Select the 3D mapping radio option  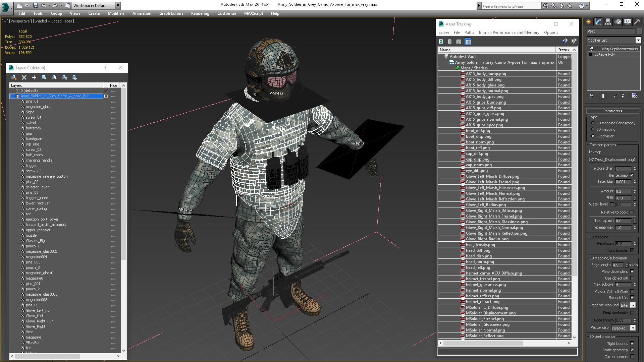593,129
